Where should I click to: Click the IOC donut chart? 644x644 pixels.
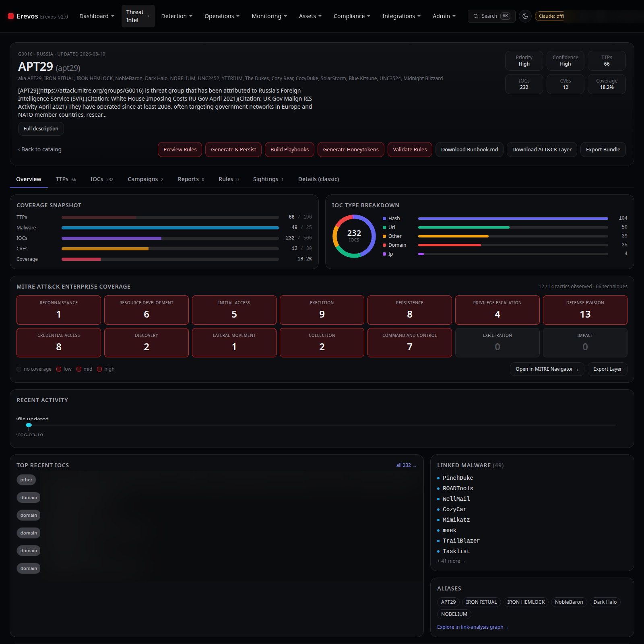[354, 236]
